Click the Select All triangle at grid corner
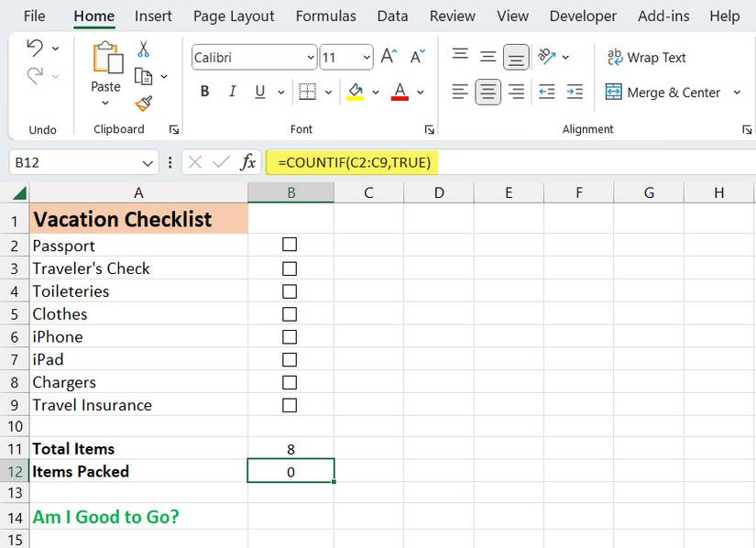Screen dimensions: 756x548 point(20,193)
